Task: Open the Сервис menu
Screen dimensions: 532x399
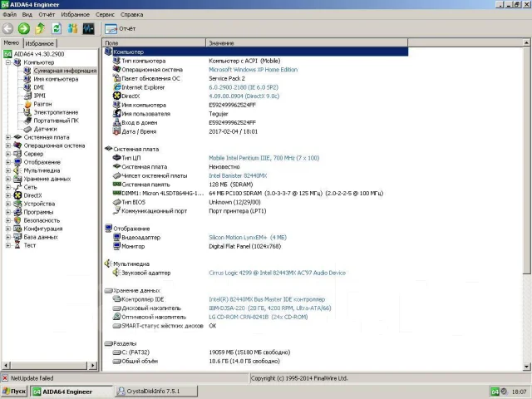Action: 105,15
